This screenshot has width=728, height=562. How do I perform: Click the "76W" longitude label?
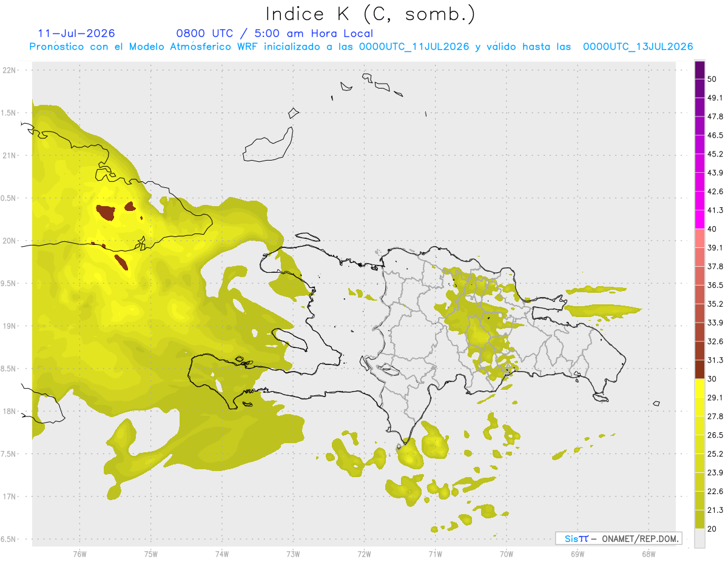pos(79,554)
